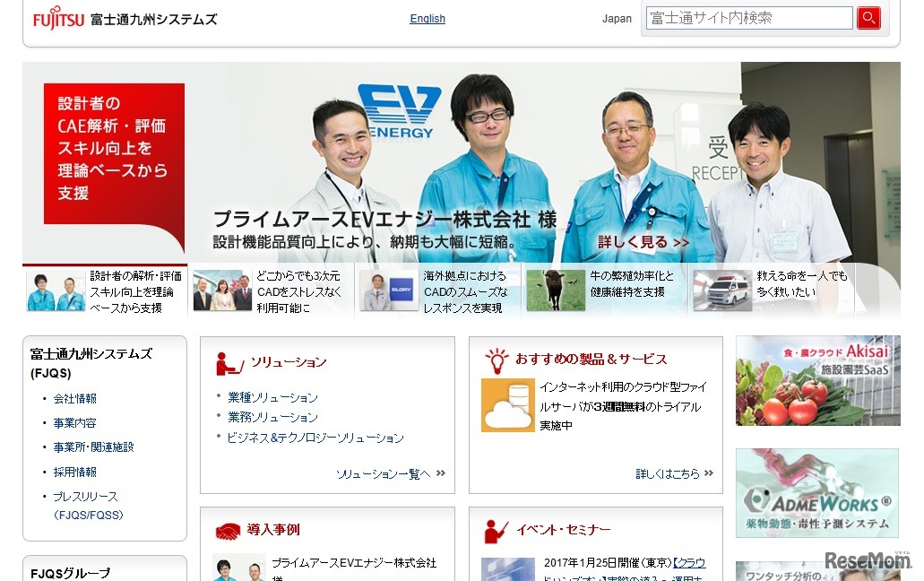Open 事業所・関連施設 link
Image resolution: width=924 pixels, height=581 pixels.
(94, 447)
